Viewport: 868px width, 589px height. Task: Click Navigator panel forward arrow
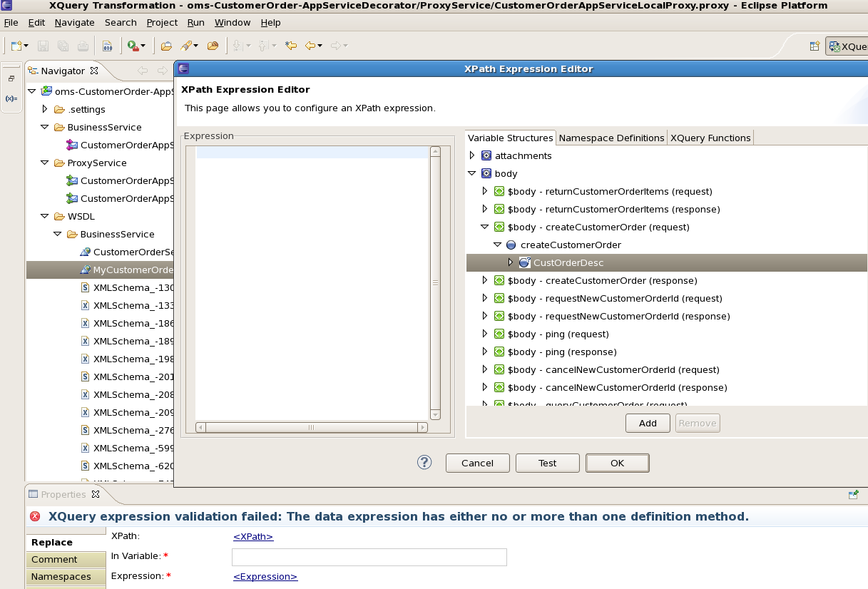tap(162, 71)
